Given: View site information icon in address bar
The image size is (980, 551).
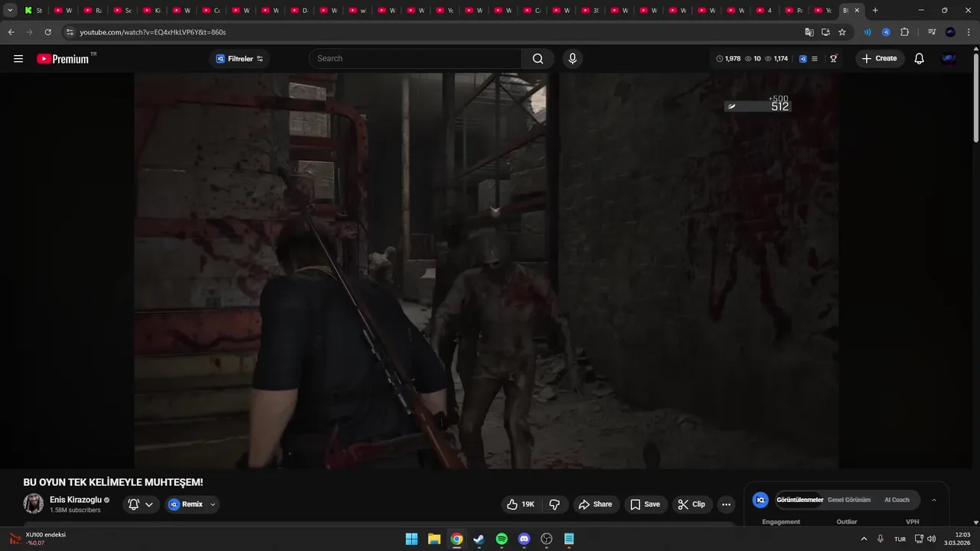Looking at the screenshot, I should point(69,32).
